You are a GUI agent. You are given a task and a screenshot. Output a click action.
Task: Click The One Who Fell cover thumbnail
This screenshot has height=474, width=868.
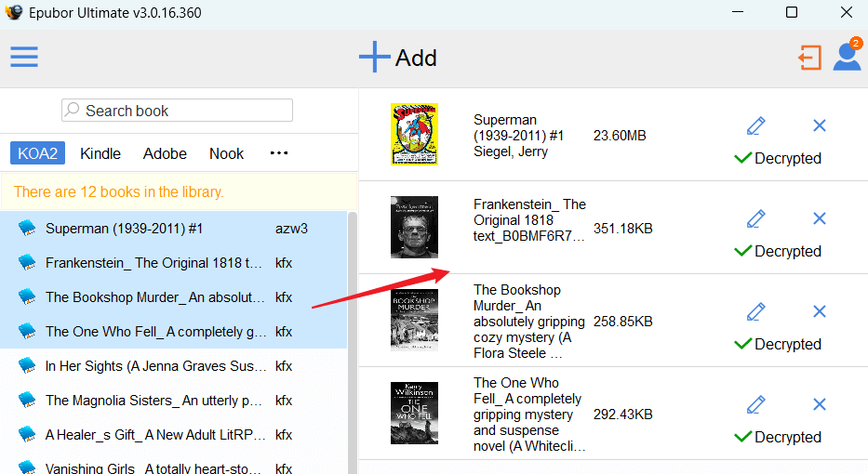(x=414, y=413)
